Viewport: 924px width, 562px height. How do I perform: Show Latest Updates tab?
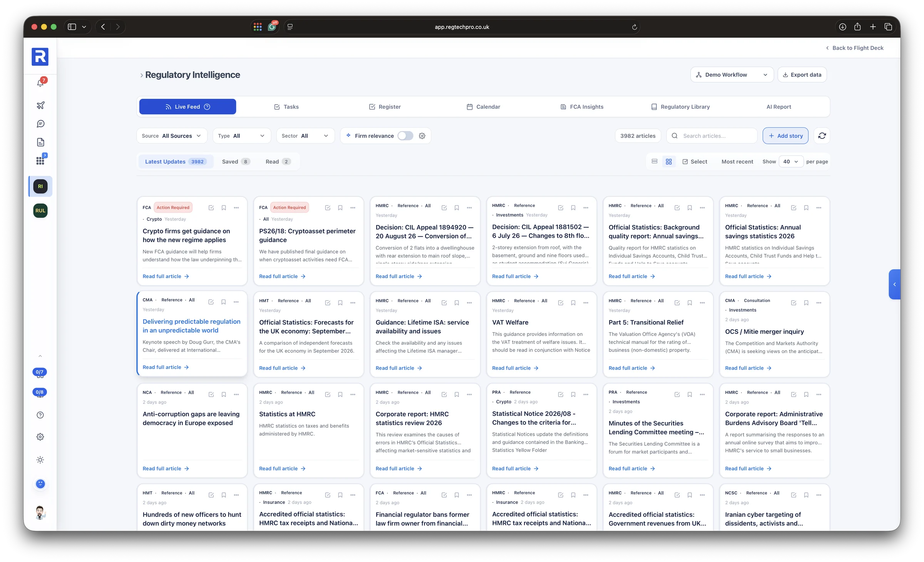tap(176, 162)
